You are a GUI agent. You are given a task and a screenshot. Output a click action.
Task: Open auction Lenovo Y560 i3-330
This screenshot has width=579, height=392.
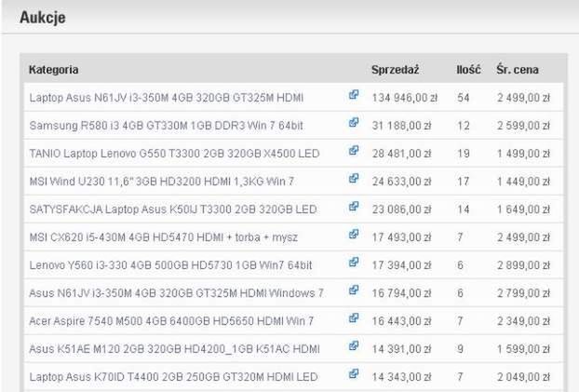[170, 265]
